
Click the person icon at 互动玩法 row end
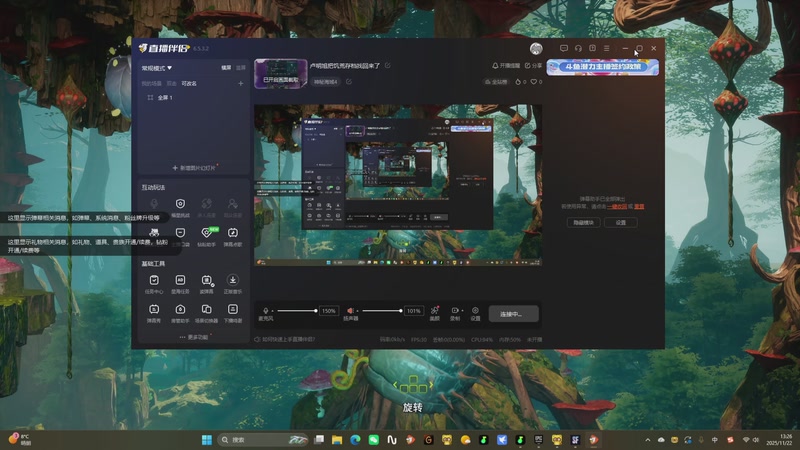(233, 204)
